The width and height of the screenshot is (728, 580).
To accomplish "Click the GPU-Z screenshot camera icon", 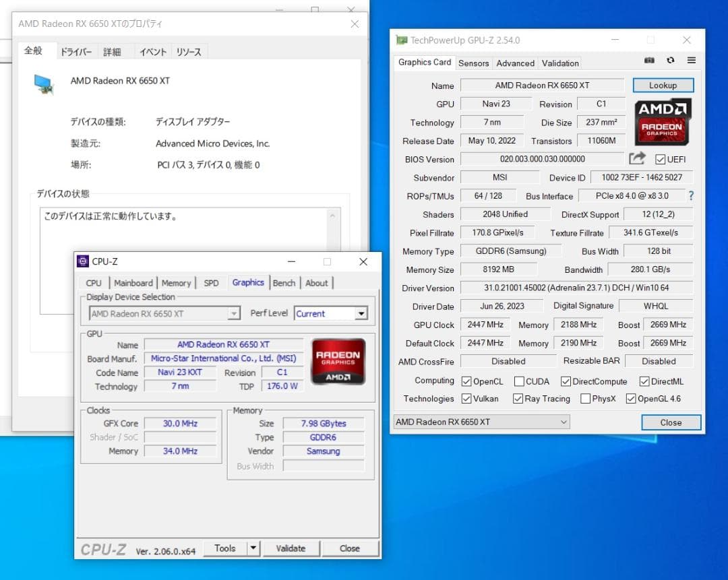I will point(649,61).
